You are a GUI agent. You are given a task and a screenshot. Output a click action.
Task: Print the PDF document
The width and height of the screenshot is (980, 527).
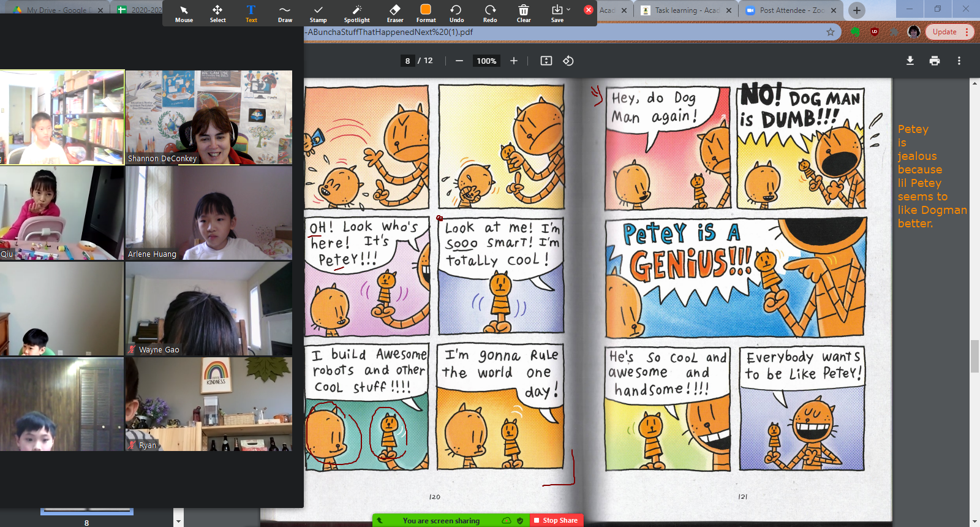[935, 61]
